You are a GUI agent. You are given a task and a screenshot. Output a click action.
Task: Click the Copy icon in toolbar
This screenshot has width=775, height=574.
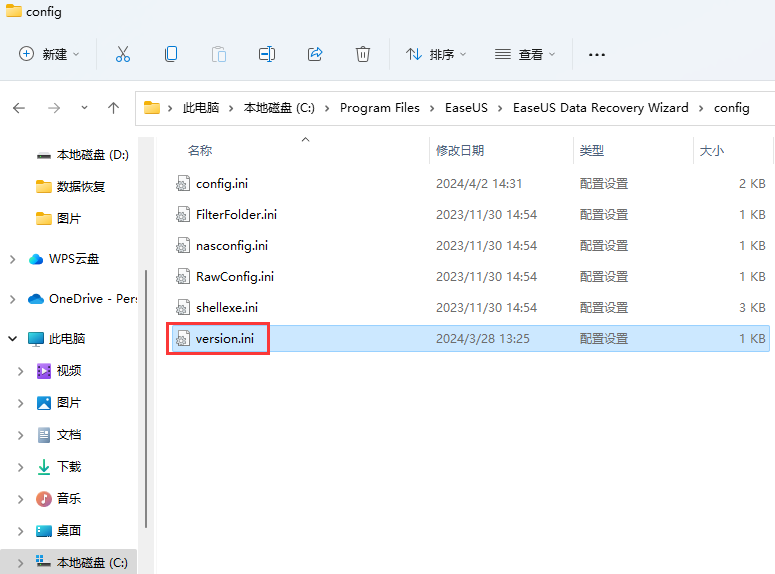(171, 54)
